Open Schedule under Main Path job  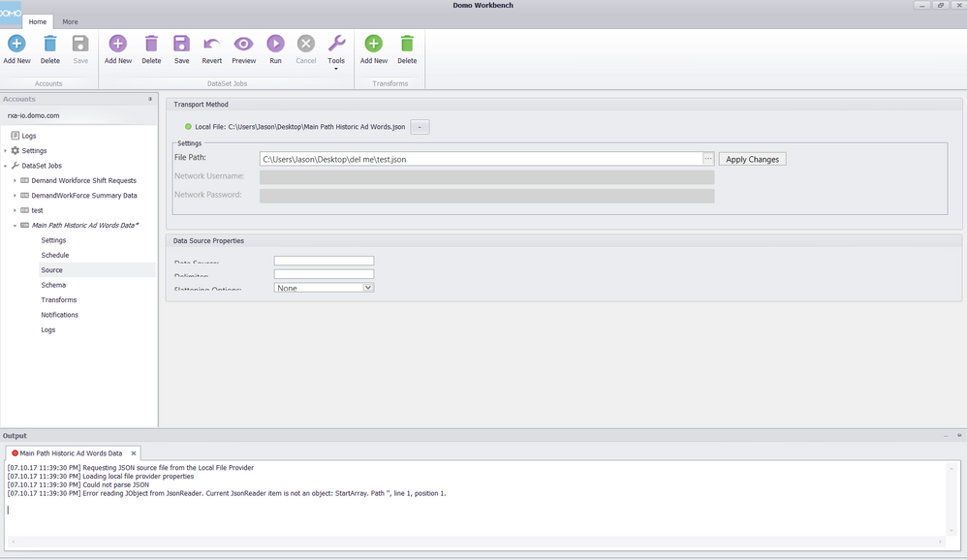(55, 256)
